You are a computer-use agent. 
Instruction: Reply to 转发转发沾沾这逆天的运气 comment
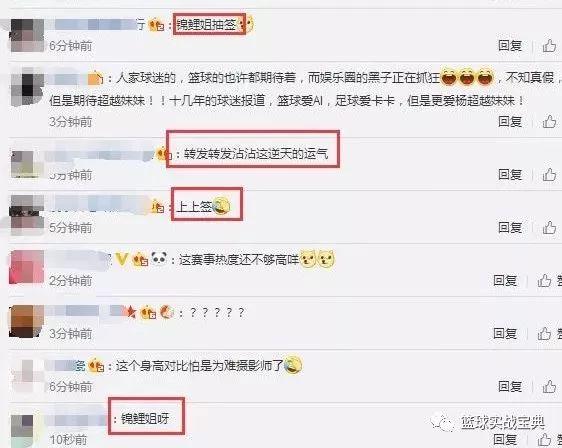point(510,175)
